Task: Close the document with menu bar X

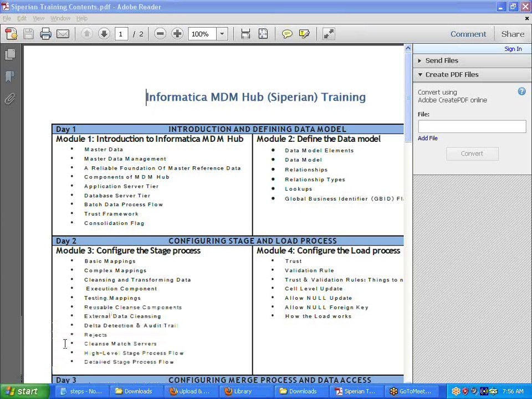Action: tap(526, 18)
